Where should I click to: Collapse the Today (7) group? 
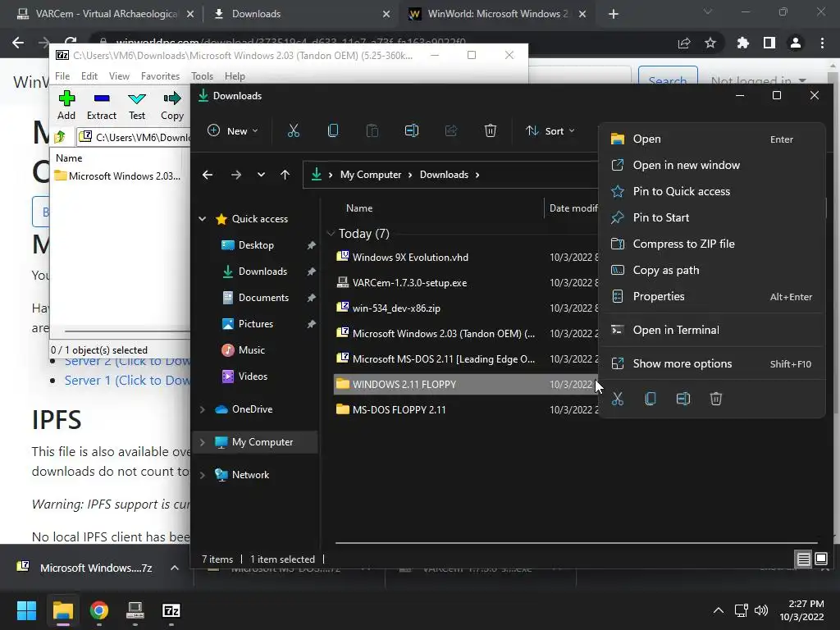point(331,234)
